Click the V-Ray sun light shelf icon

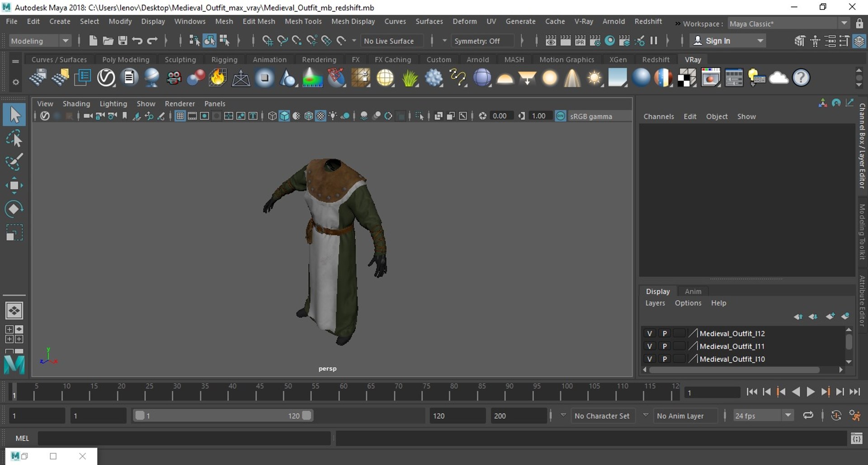point(594,78)
